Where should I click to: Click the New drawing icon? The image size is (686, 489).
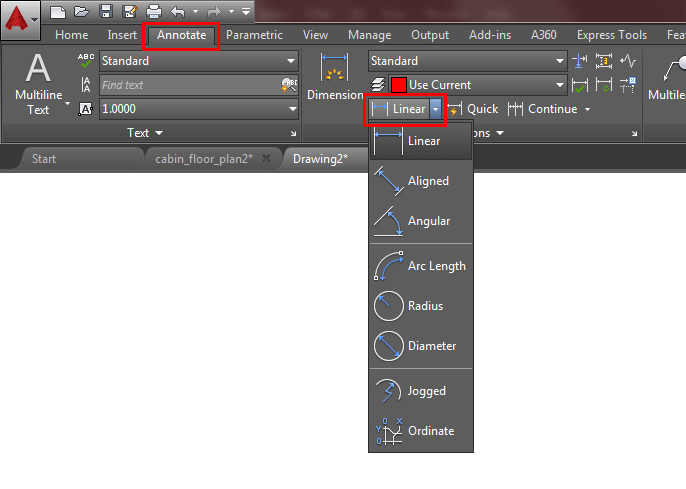tap(58, 12)
